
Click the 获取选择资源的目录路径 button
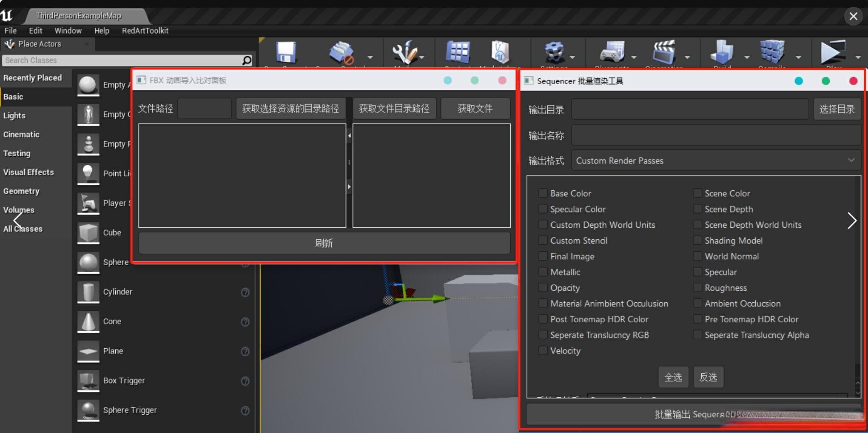(290, 109)
